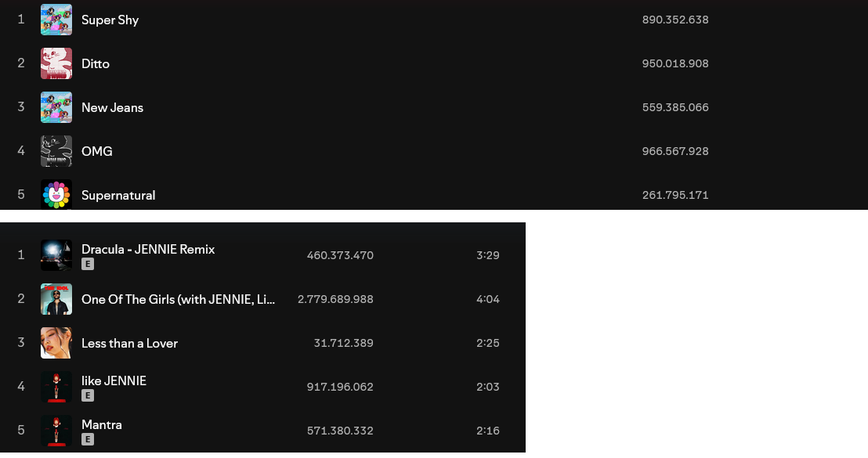Click the Dracula - JENNIE Remix cover art
The height and width of the screenshot is (458, 868).
pyautogui.click(x=56, y=255)
